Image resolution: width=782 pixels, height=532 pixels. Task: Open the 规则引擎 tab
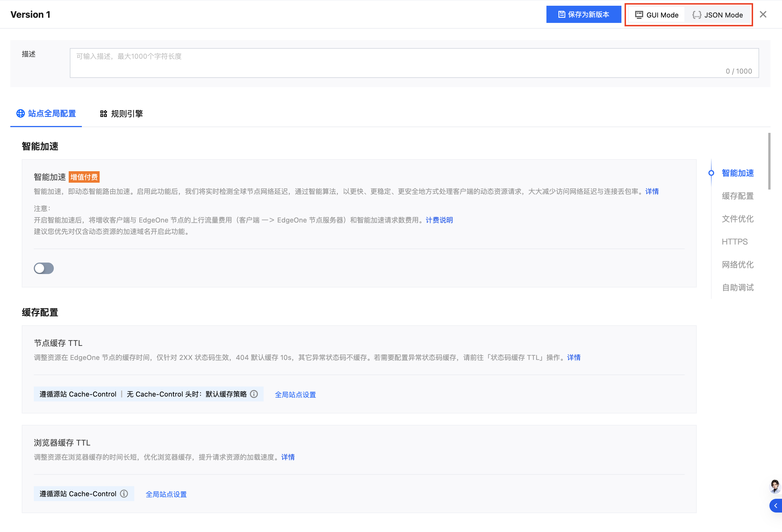click(121, 114)
